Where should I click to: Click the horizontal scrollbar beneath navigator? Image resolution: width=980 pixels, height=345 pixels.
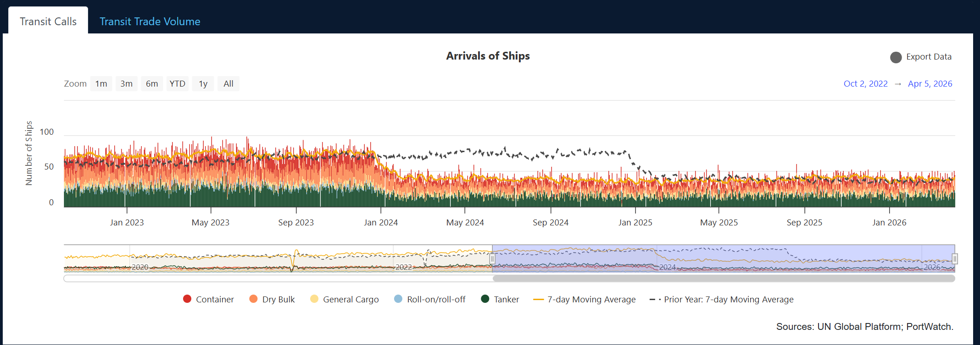point(724,279)
